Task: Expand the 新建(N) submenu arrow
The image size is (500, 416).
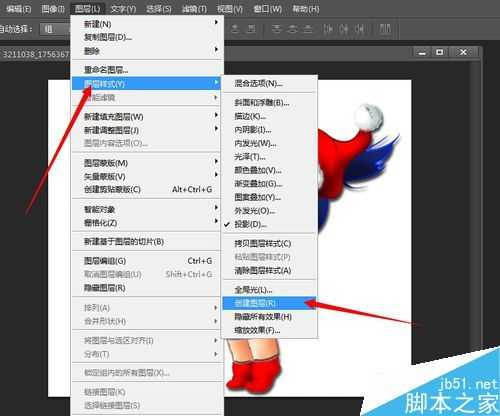Action: [x=216, y=22]
